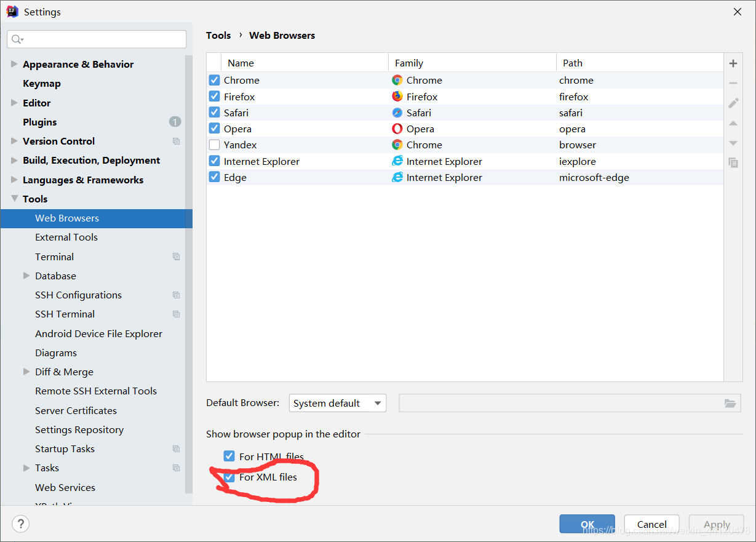Image resolution: width=756 pixels, height=542 pixels.
Task: Select 'iexplore' path cell
Action: click(578, 161)
